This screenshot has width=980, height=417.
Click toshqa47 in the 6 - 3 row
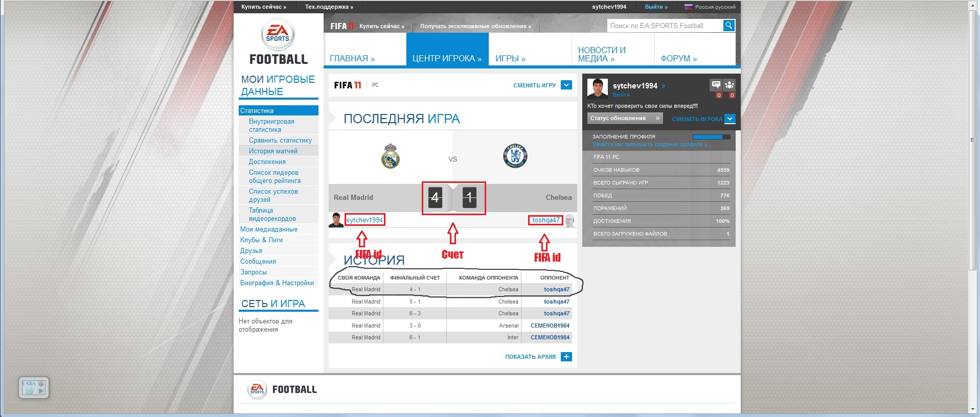click(556, 313)
